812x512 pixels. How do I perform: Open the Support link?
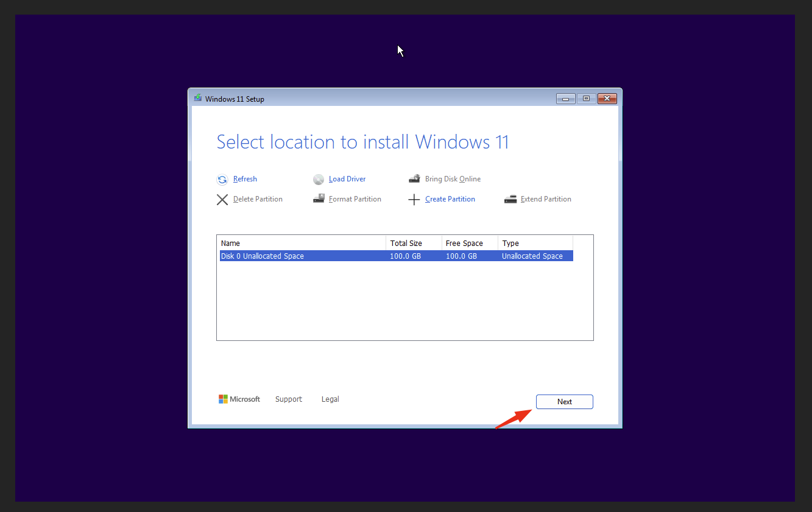click(x=288, y=399)
